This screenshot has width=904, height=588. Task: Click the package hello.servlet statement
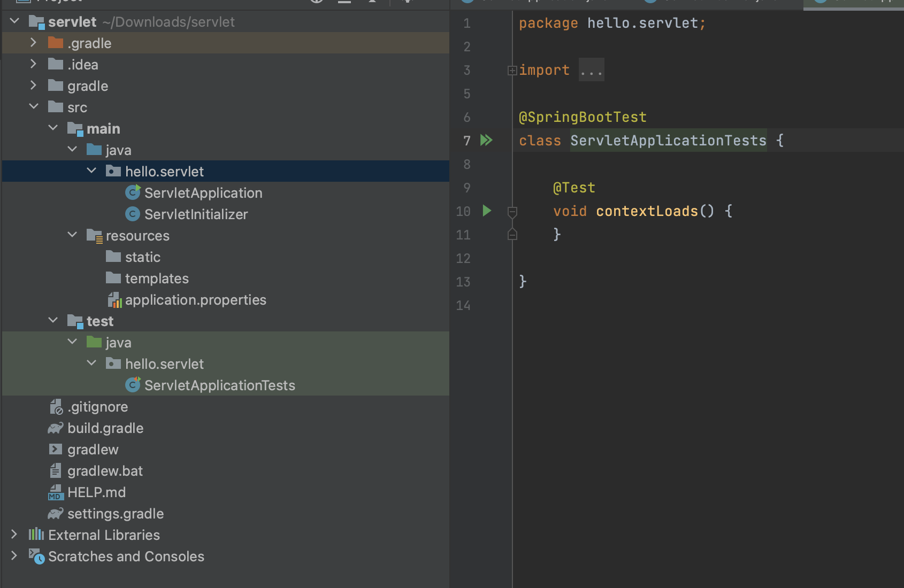(x=612, y=23)
